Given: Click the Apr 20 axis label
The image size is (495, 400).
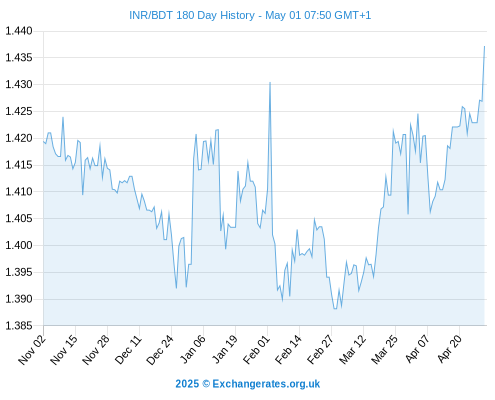Looking at the screenshot, I should [449, 349].
